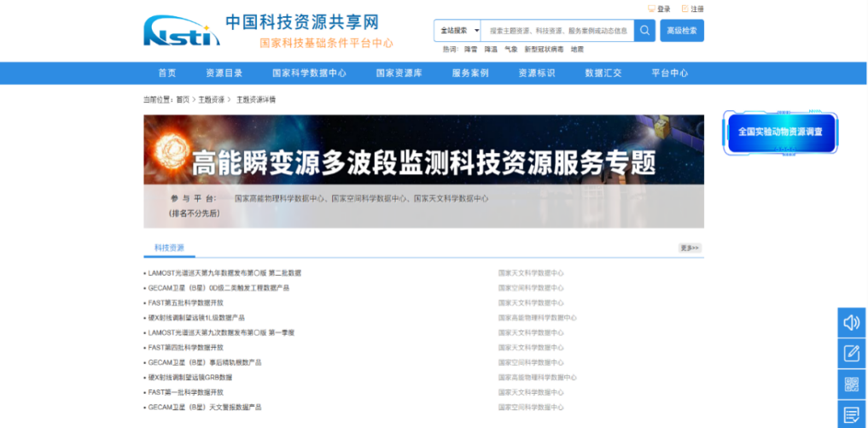Go to 服务案例 navigation menu item
Viewport: 868px width, 428px height.
[x=469, y=73]
